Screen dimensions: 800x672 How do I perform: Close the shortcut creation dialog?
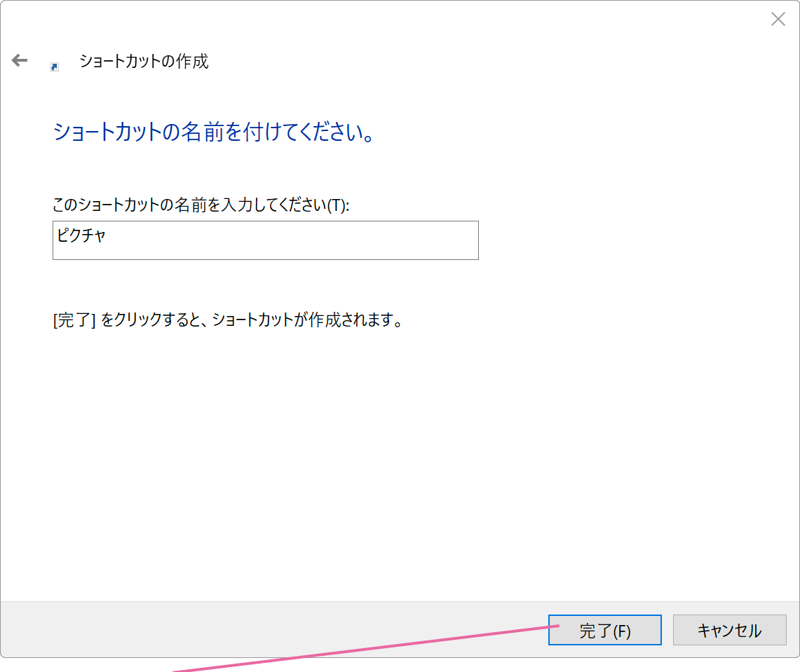tap(778, 20)
